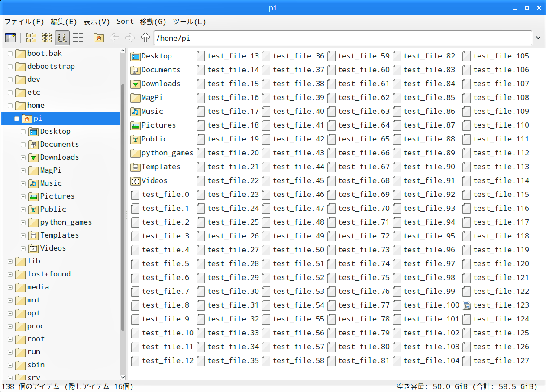546x392 pixels.
Task: Select MagPi folder icon in file pane
Action: 136,98
